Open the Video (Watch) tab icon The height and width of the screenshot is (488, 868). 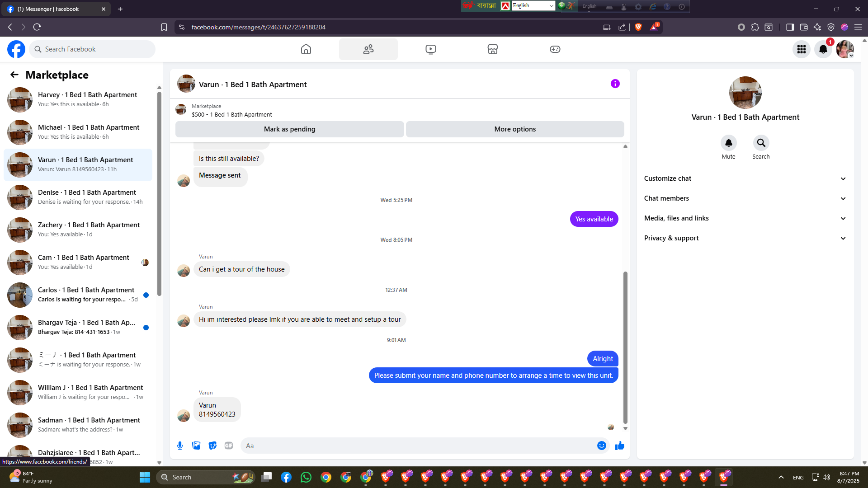pyautogui.click(x=431, y=49)
